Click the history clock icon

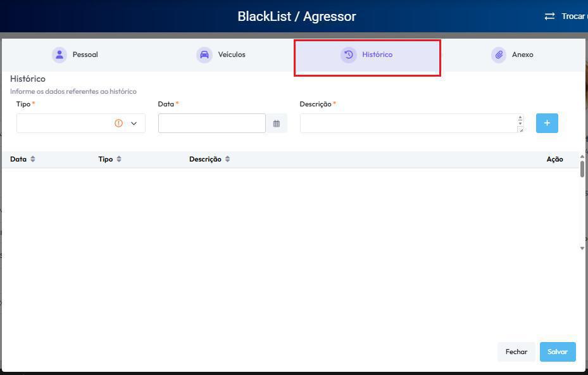tap(348, 55)
